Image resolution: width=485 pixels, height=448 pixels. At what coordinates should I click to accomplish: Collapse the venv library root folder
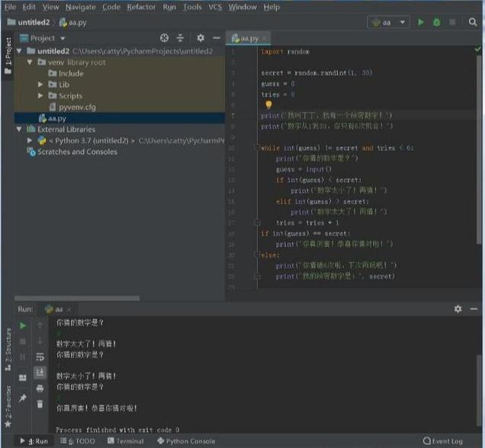point(31,62)
